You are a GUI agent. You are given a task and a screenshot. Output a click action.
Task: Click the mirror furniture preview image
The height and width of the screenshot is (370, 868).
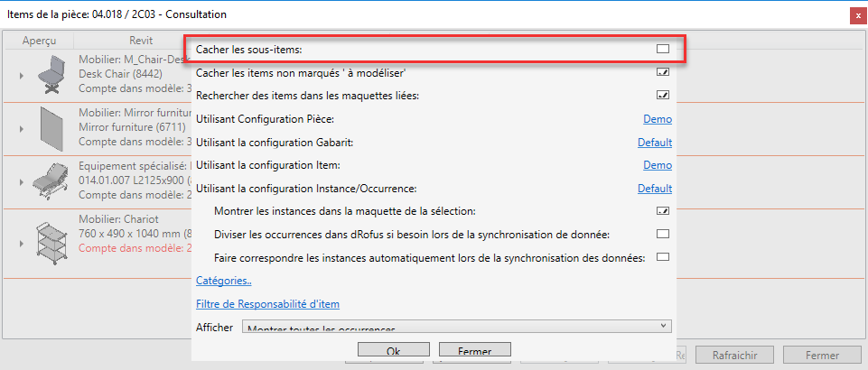tap(49, 128)
